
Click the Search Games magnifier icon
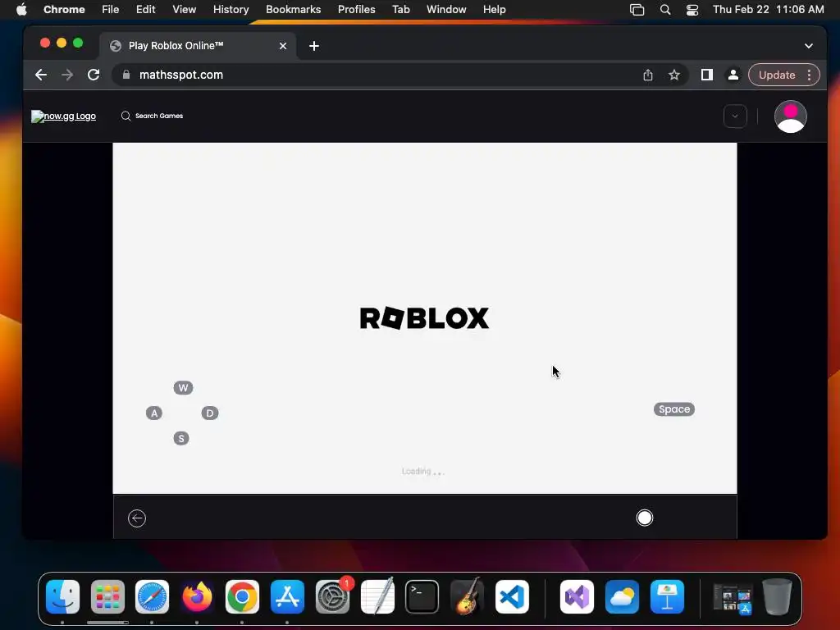(x=126, y=116)
